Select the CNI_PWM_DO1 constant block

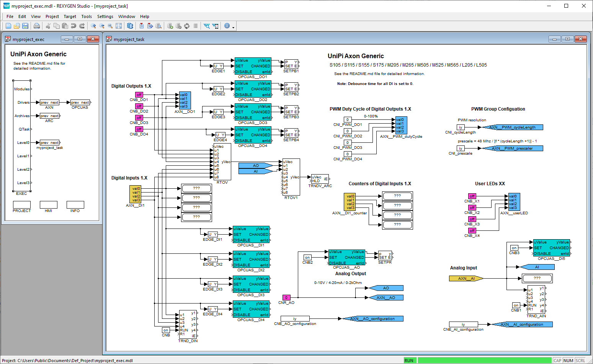[x=348, y=119]
